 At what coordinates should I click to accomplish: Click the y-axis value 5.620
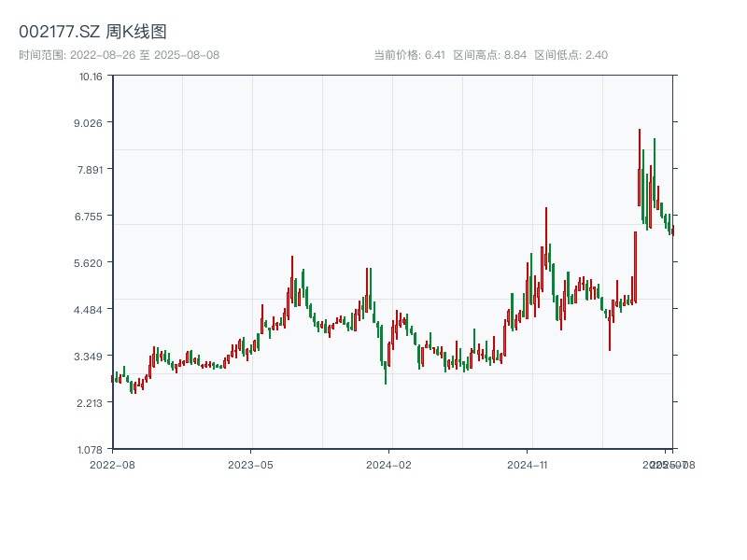click(x=88, y=263)
